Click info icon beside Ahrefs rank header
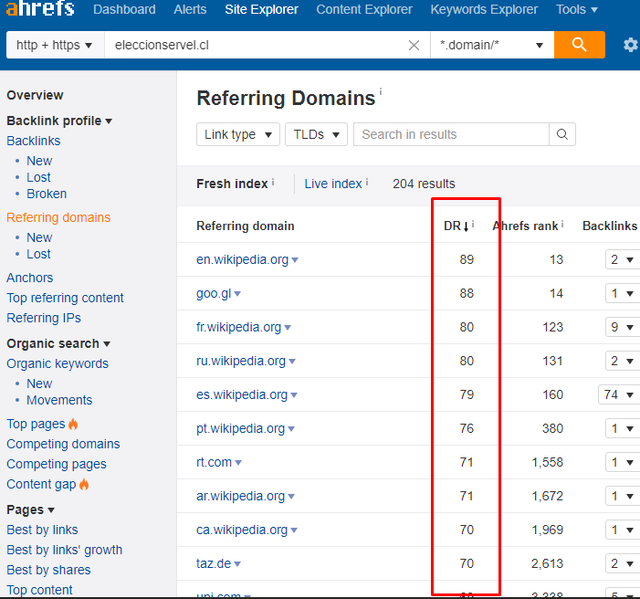The width and height of the screenshot is (640, 599). [562, 224]
